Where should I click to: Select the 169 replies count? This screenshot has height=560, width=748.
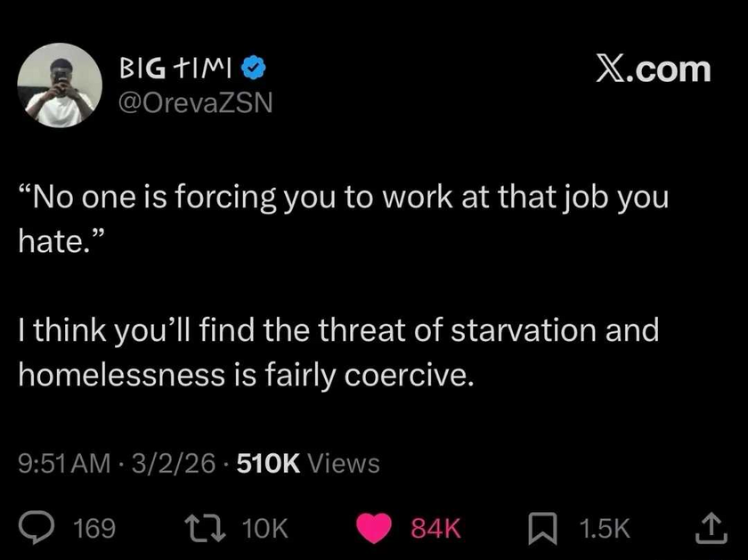tap(94, 529)
